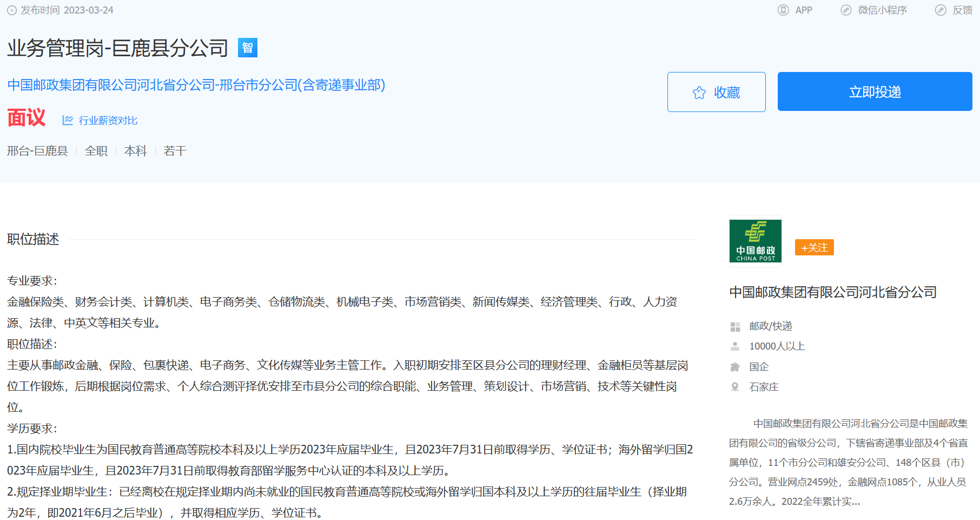The height and width of the screenshot is (520, 980).
Task: Click the line starting 主要从事邮政金融
Action: (348, 365)
